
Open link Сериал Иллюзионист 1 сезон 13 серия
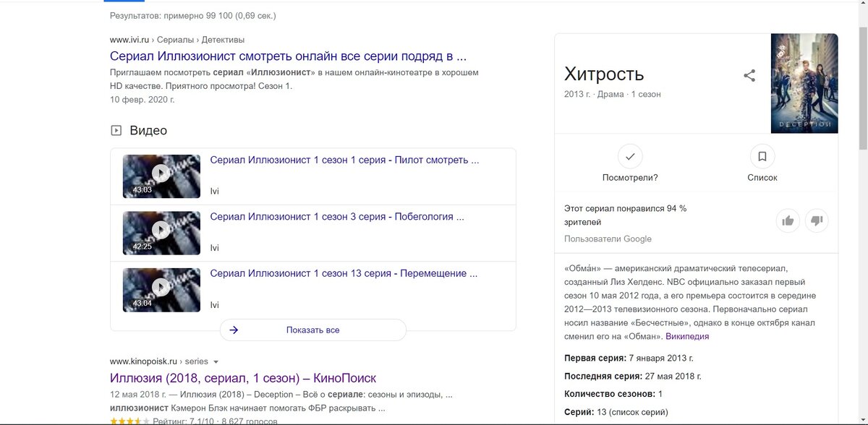tap(344, 273)
